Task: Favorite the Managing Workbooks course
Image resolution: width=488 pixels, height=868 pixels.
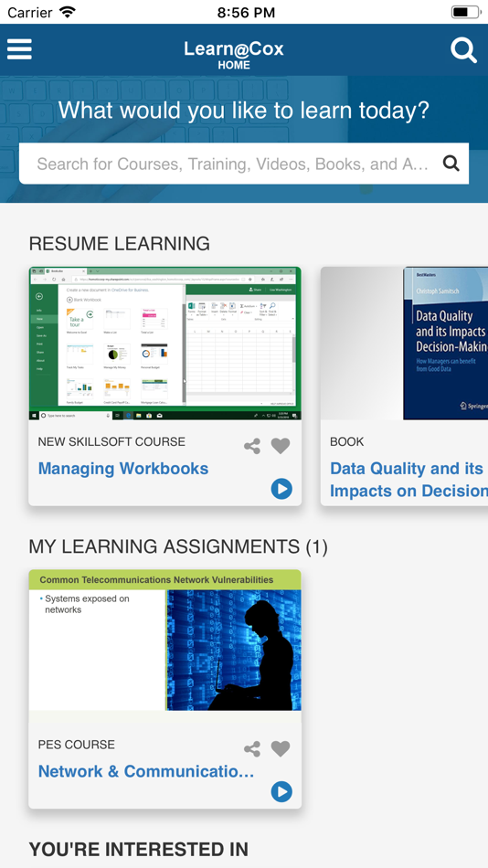Action: pyautogui.click(x=281, y=446)
